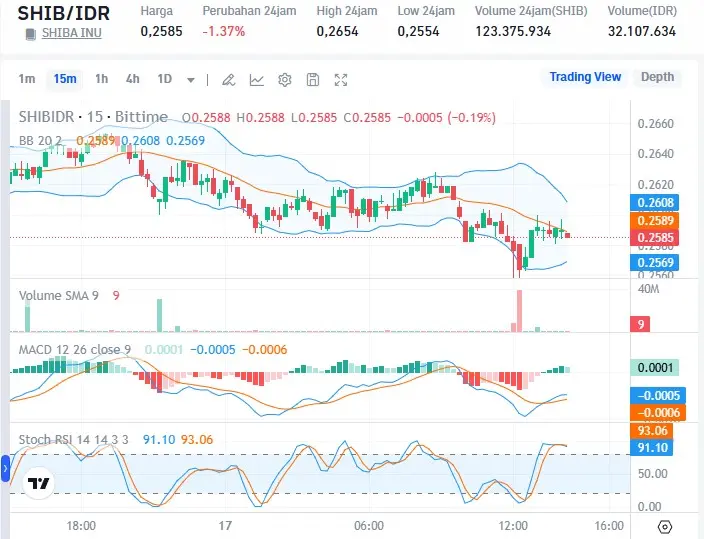Click the 12:00 time axis marker
The image size is (704, 539).
pyautogui.click(x=513, y=526)
